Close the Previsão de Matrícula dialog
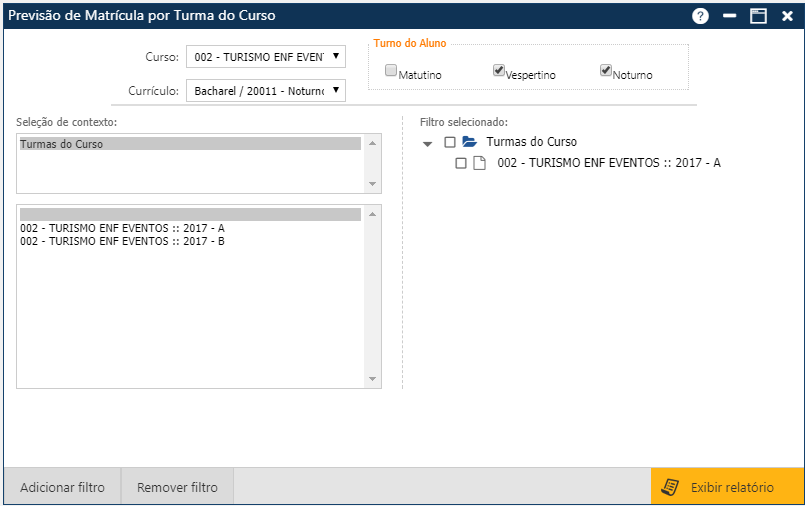The image size is (805, 506). [787, 16]
